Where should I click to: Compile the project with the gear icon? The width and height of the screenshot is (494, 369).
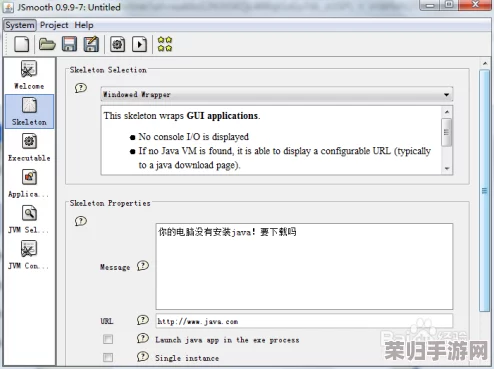click(117, 44)
